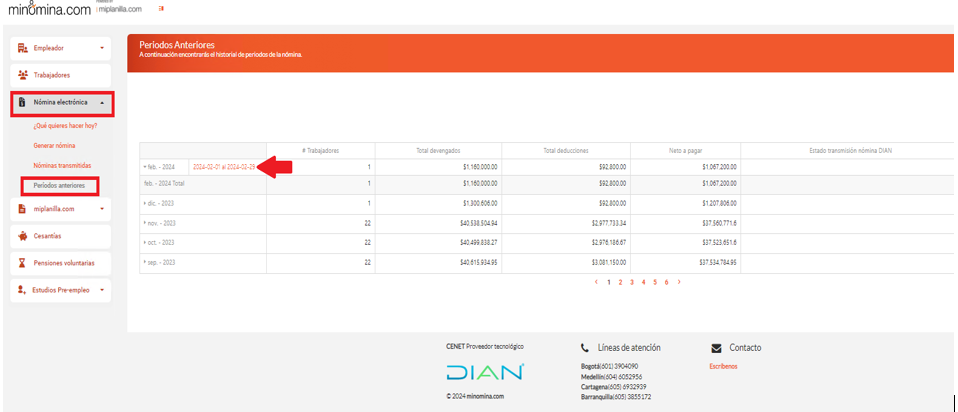The width and height of the screenshot is (958, 412).
Task: Click the Empleador building icon
Action: (23, 48)
